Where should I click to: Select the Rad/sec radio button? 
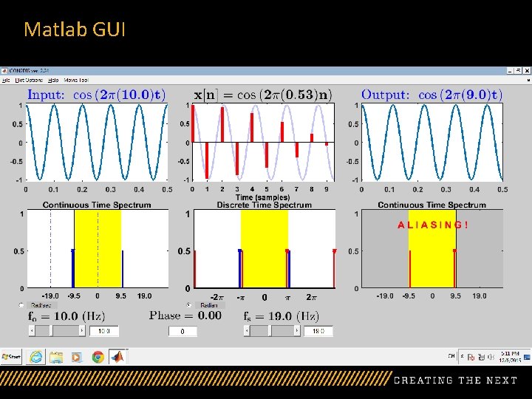click(21, 305)
